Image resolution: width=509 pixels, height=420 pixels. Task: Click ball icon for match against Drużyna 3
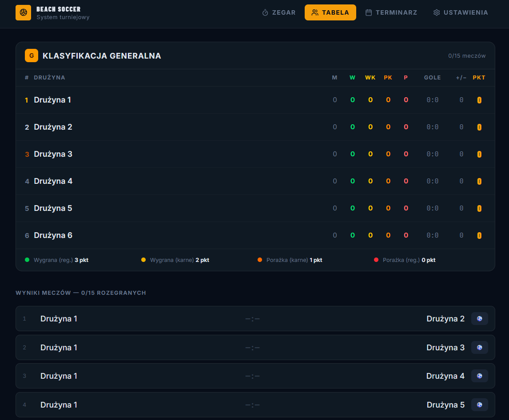tap(479, 348)
